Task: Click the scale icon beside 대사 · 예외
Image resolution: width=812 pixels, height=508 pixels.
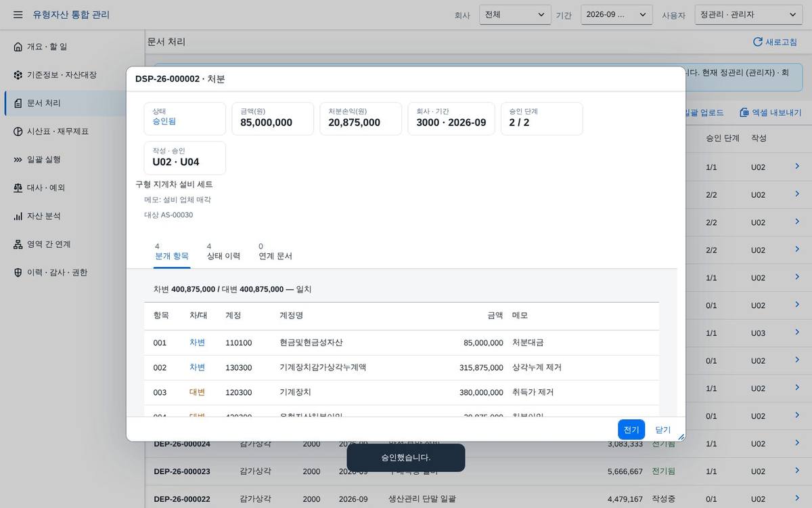Action: [x=18, y=188]
